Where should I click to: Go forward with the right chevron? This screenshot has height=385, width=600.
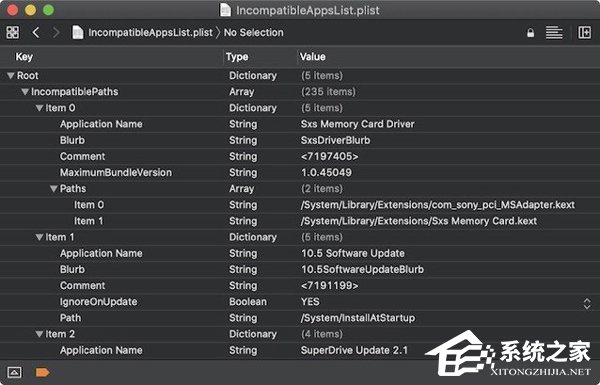click(x=56, y=33)
